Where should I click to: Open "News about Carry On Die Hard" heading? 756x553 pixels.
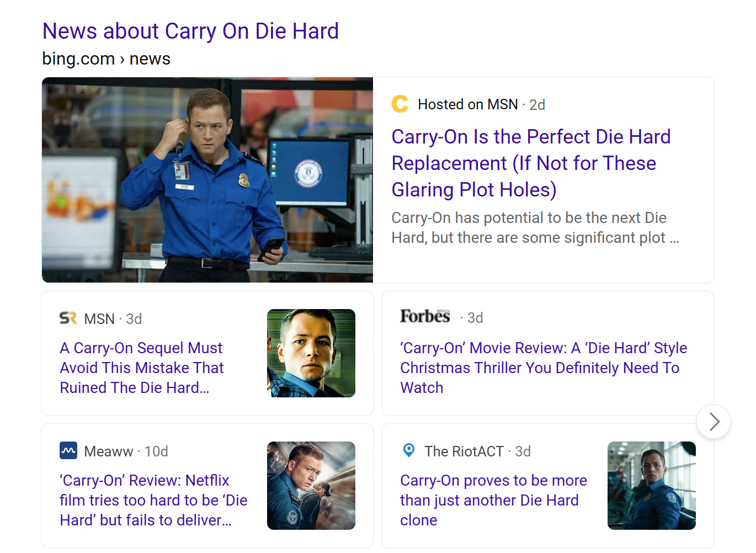190,31
